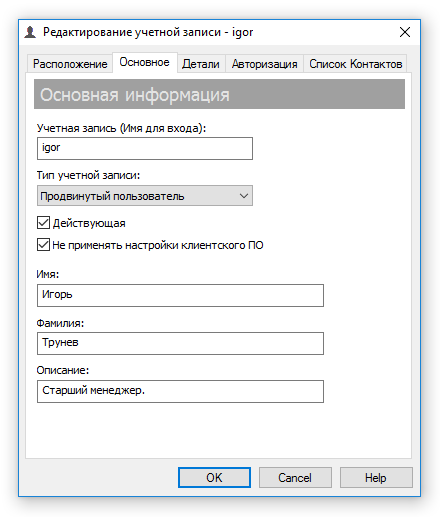Switch to the Расположение tab
The width and height of the screenshot is (440, 517).
(x=70, y=64)
